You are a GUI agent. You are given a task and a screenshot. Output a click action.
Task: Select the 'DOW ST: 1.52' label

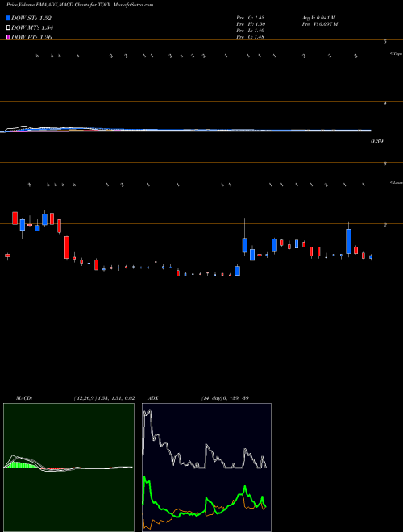(x=31, y=19)
